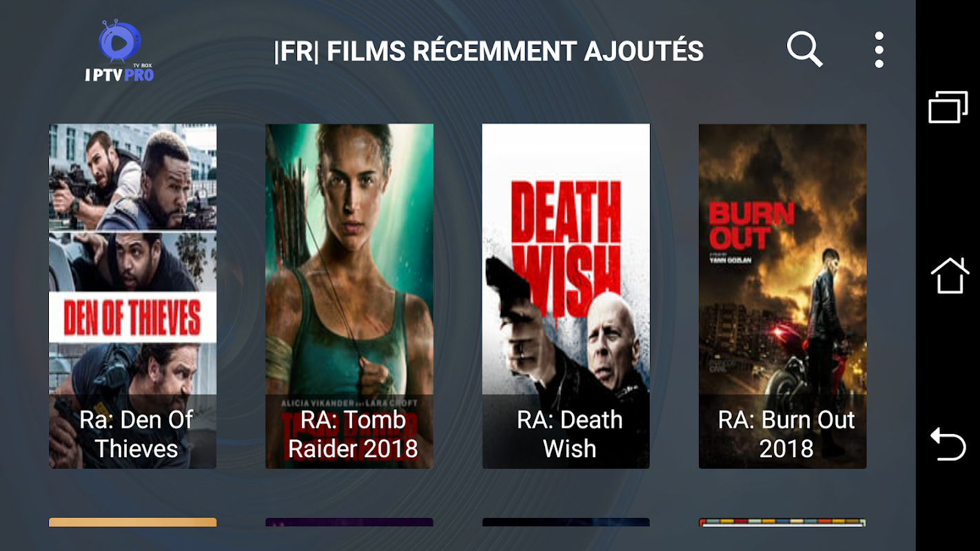980x551 pixels.
Task: Select the 'Ra: Den Of Thieves' title label
Action: click(x=136, y=434)
